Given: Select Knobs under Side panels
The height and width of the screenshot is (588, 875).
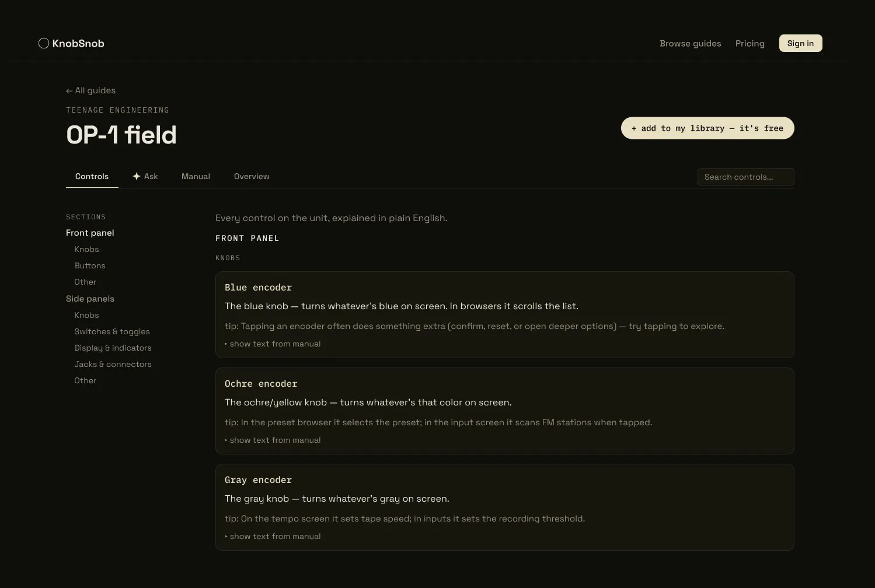Looking at the screenshot, I should pyautogui.click(x=86, y=315).
